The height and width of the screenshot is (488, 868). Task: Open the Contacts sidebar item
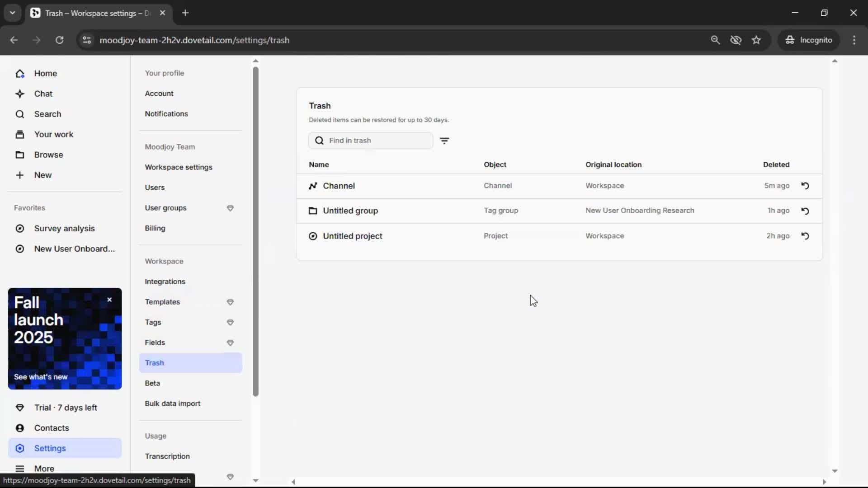[52, 428]
